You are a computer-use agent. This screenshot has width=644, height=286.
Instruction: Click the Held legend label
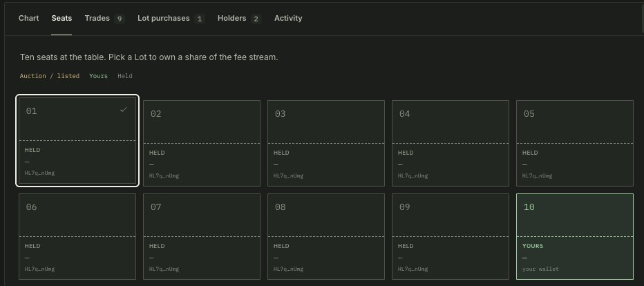click(125, 76)
